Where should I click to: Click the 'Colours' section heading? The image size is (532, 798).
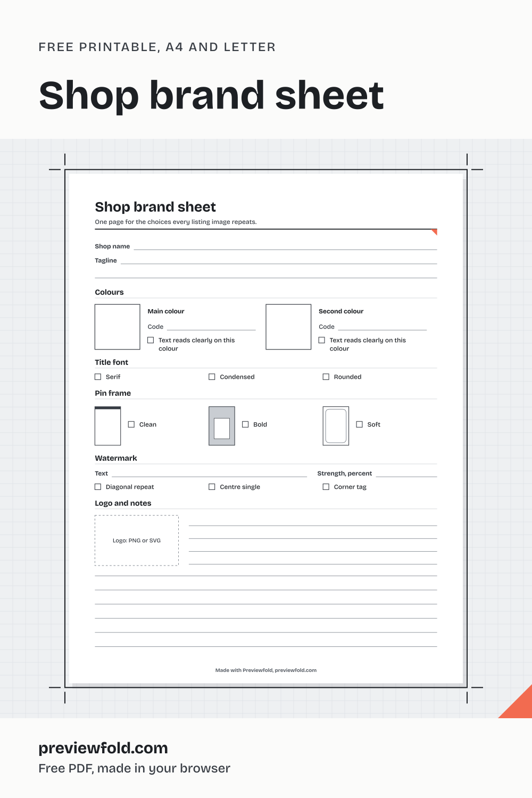point(109,292)
